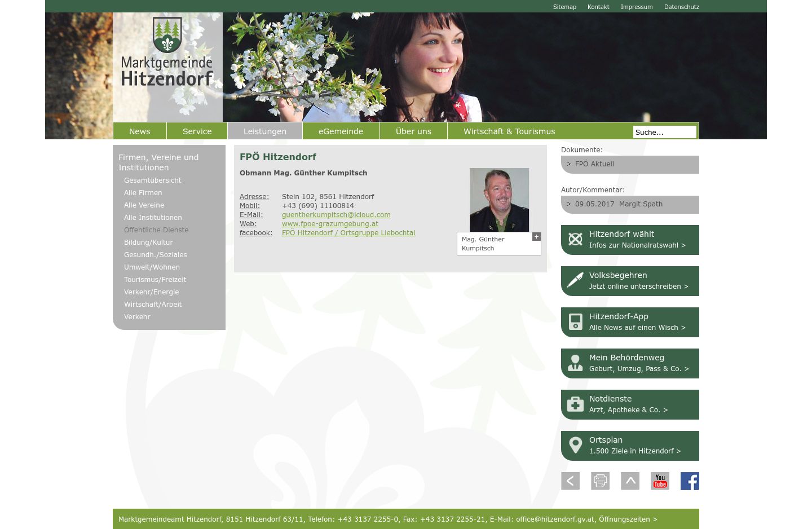The width and height of the screenshot is (812, 529).
Task: Open the Öffnungszeiten footer link
Action: pos(628,519)
